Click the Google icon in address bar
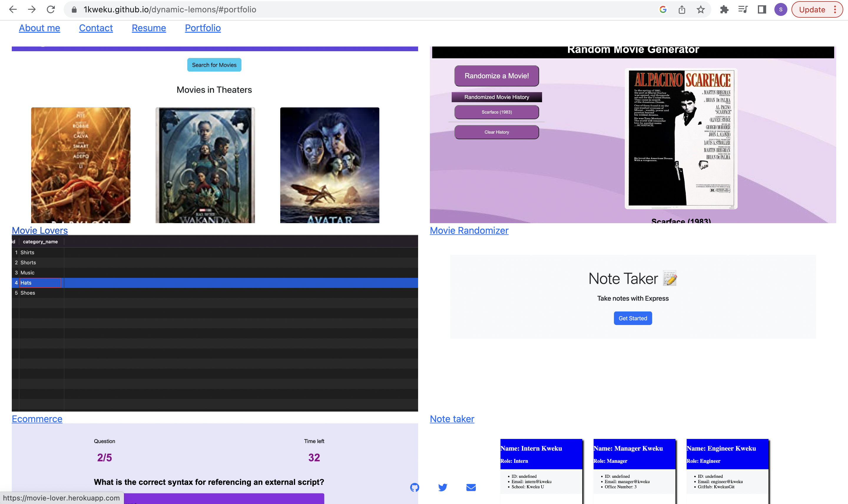This screenshot has height=504, width=848. point(663,9)
